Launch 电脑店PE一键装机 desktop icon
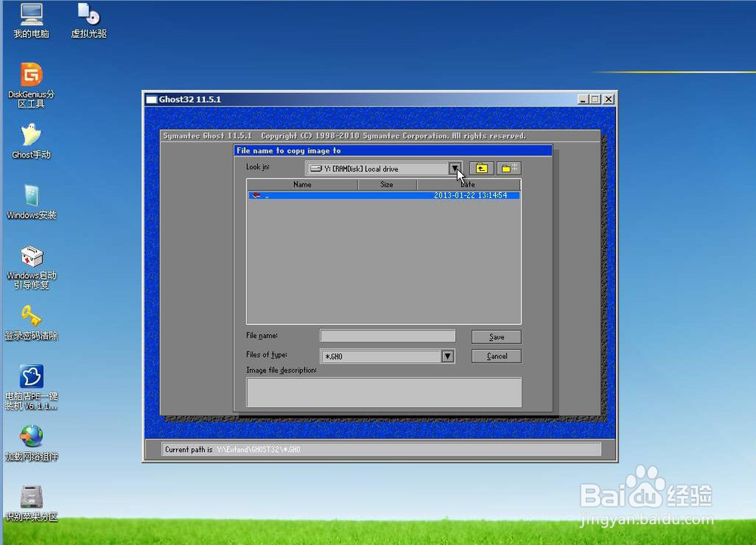Viewport: 756px width, 545px height. (x=31, y=388)
